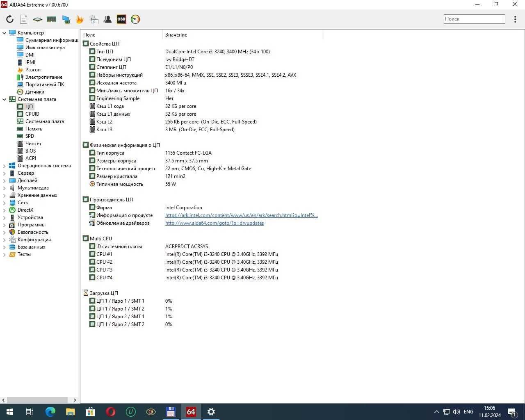The image size is (525, 420).
Task: Expand the Сеть node
Action: point(4,203)
